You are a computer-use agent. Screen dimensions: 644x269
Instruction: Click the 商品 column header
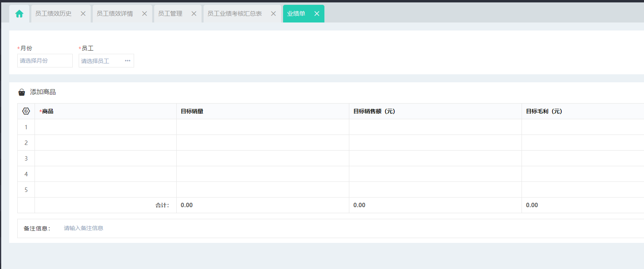pos(106,111)
